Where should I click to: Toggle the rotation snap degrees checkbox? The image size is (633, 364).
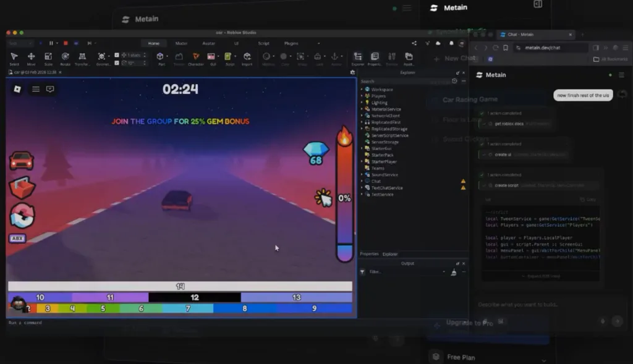pyautogui.click(x=117, y=62)
